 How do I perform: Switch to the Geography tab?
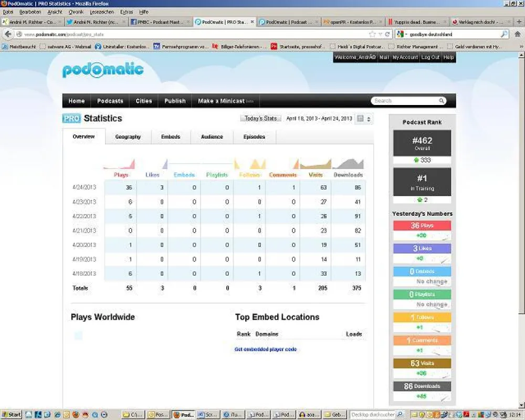point(128,136)
